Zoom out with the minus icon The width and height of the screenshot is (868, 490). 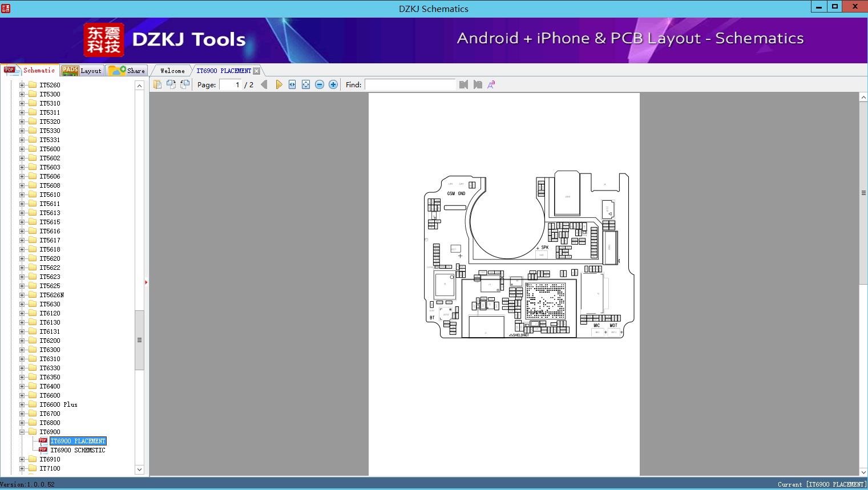[x=320, y=84]
